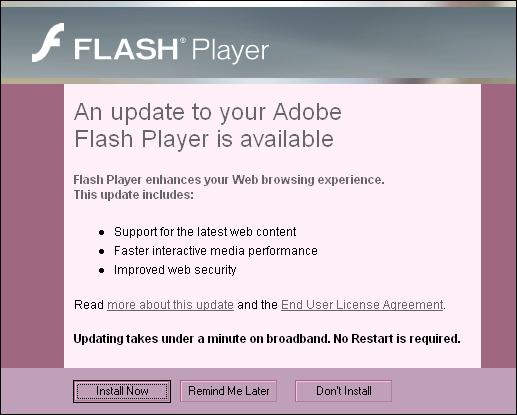The width and height of the screenshot is (517, 415).
Task: Click the "This update includes:" line
Action: (x=133, y=195)
